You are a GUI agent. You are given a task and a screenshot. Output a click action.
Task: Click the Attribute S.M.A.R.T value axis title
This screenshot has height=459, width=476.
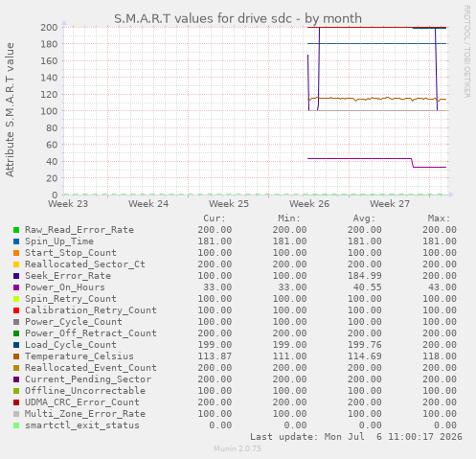[10, 110]
